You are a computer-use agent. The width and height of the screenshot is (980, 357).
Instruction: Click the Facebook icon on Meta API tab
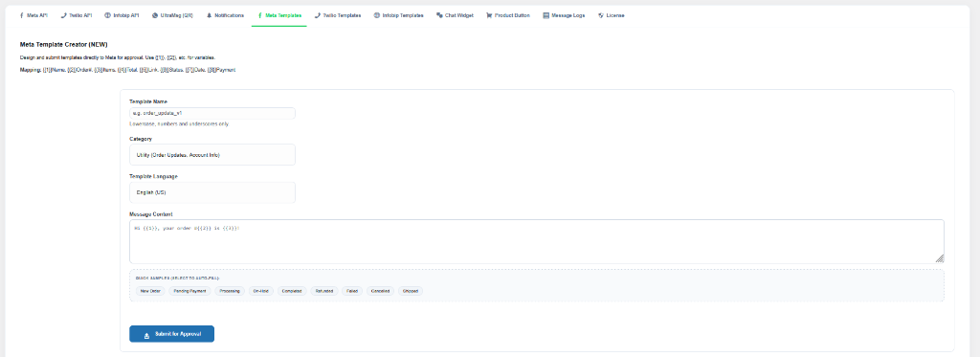click(x=22, y=15)
